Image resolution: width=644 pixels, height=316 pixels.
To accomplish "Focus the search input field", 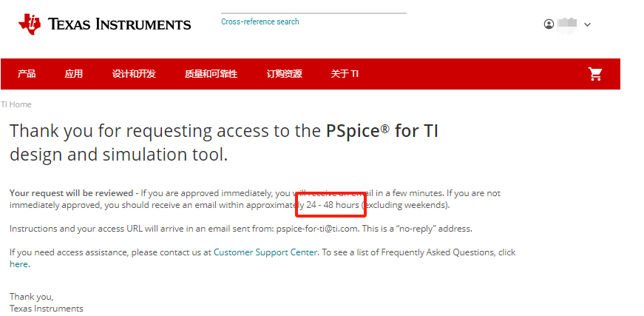I will click(x=313, y=9).
